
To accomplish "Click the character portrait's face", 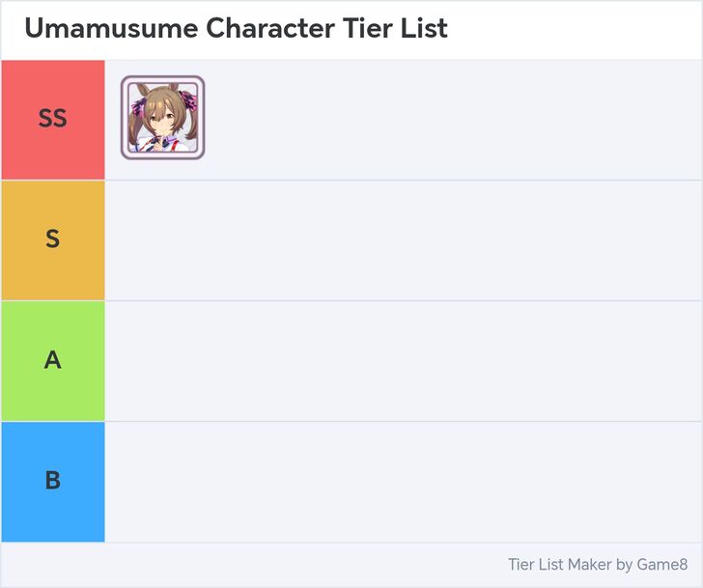I will click(163, 121).
